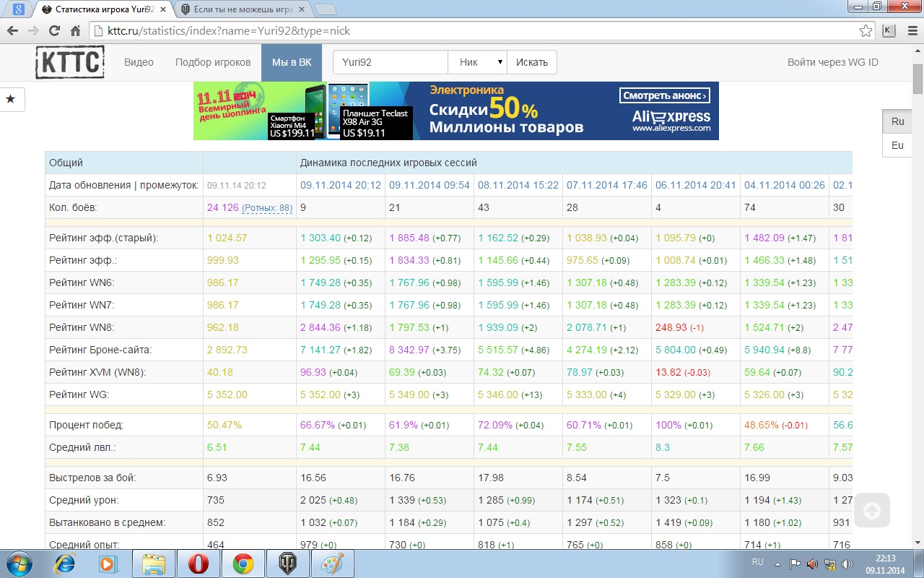
Task: Click the RU input language indicator
Action: point(757,561)
